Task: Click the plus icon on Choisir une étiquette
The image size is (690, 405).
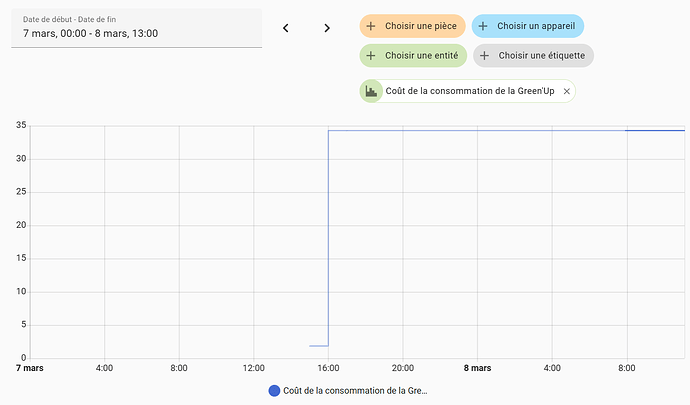Action: tap(485, 56)
